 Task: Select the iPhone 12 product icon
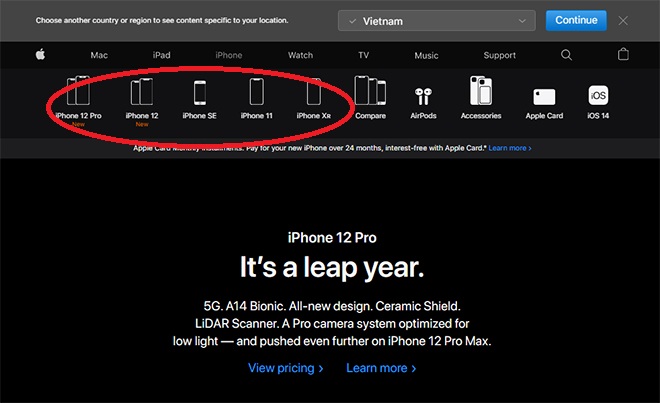[x=142, y=91]
